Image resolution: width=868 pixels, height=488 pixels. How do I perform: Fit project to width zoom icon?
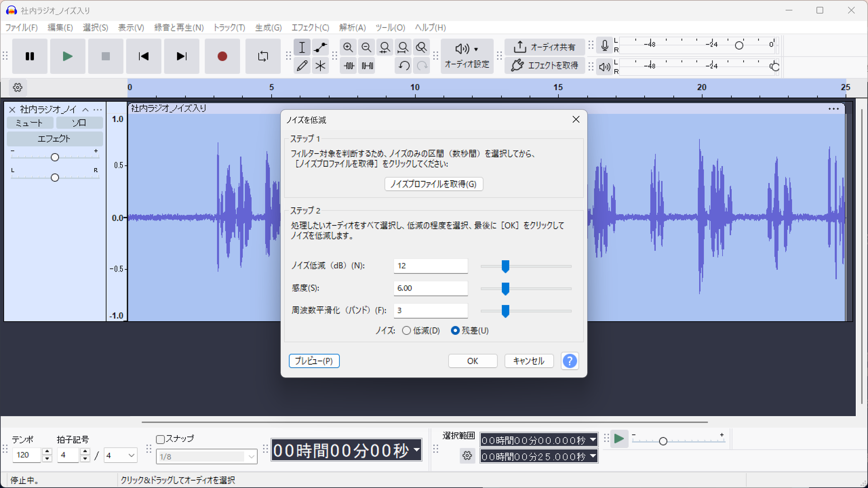403,47
